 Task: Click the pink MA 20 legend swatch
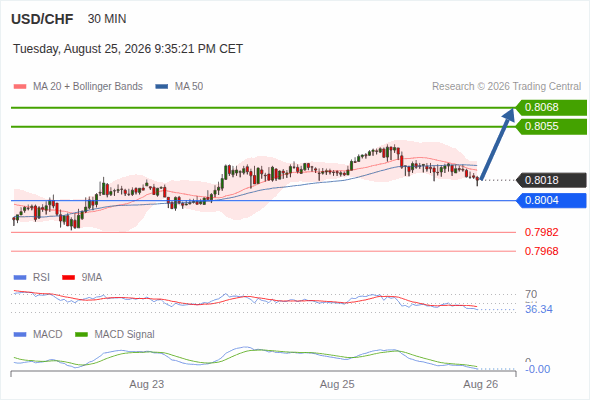coord(20,87)
